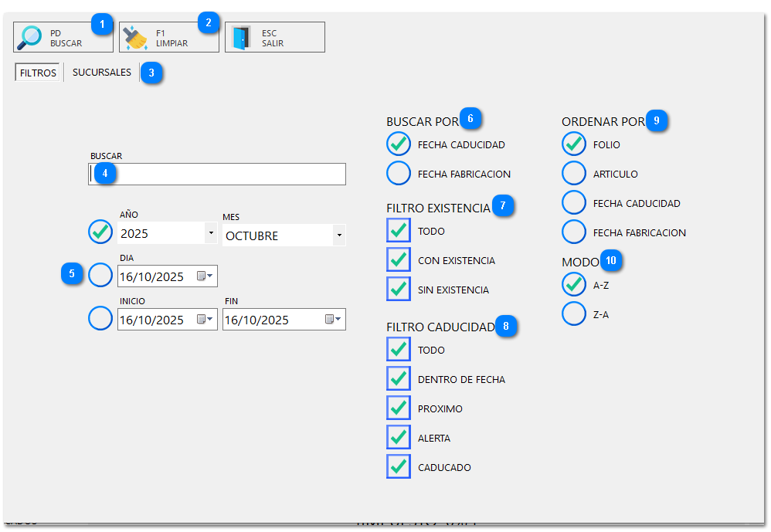Expand the AÑO dropdown showing 2025
The width and height of the screenshot is (771, 532).
click(x=211, y=232)
